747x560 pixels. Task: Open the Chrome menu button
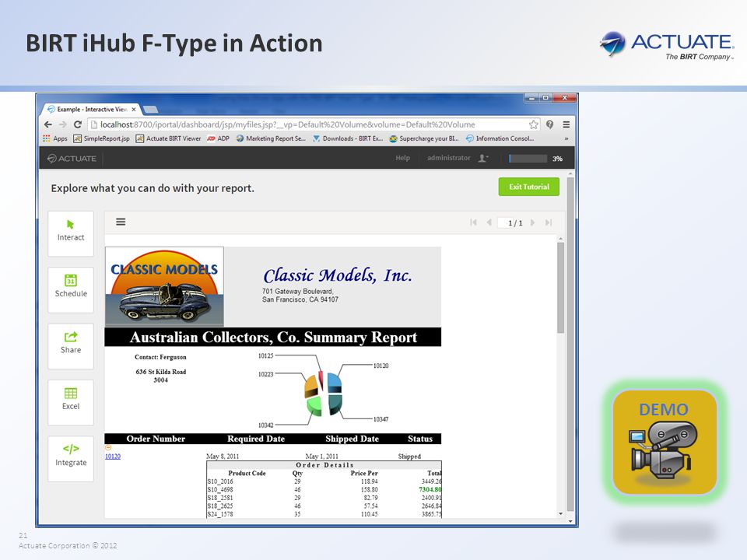(566, 124)
